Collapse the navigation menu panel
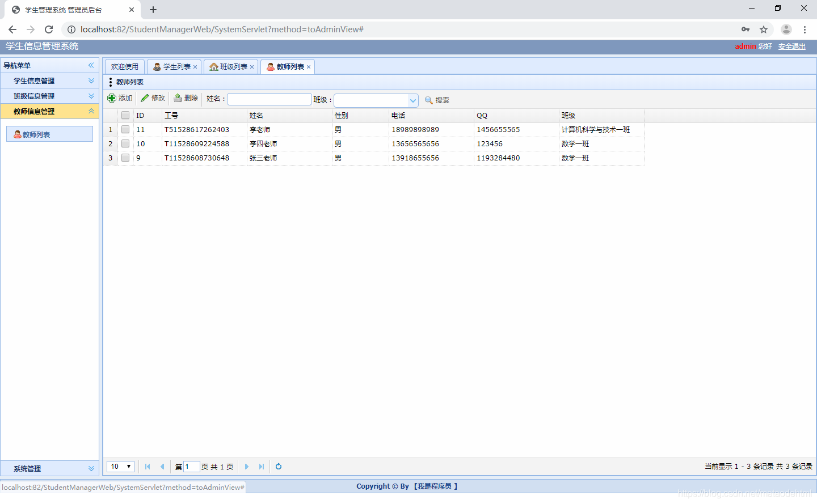817x504 pixels. point(91,65)
